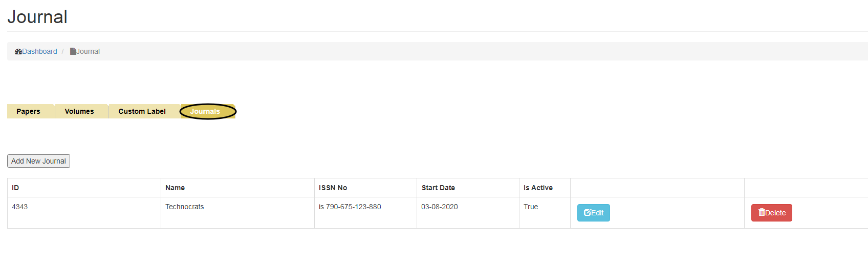Open the Volumes tab
868x262 pixels.
[x=79, y=111]
